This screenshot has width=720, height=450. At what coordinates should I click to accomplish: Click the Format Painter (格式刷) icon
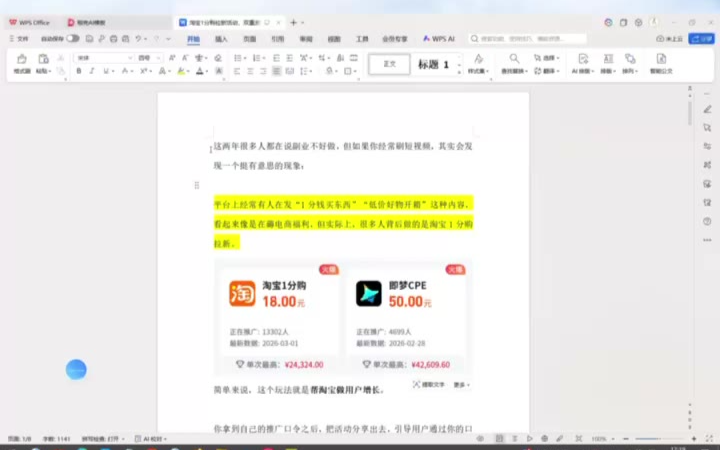[x=21, y=62]
